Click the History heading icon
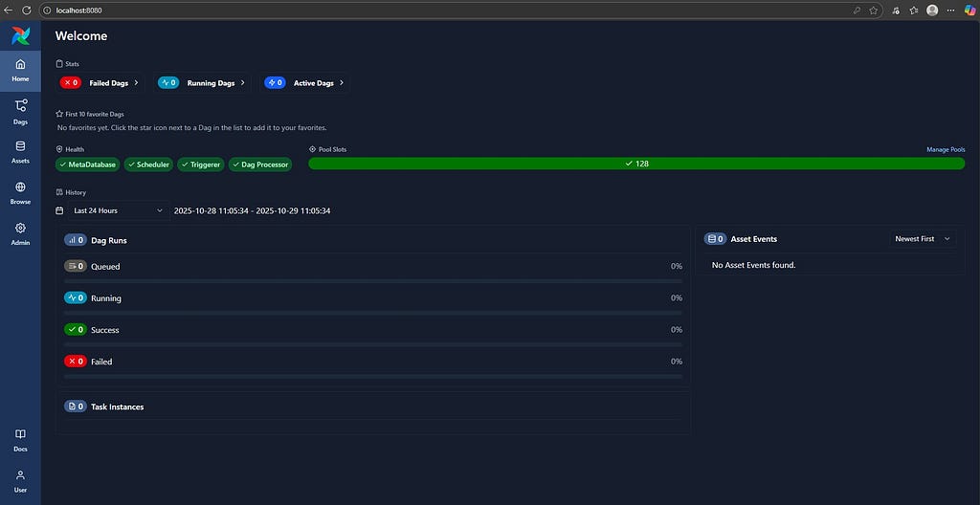The width and height of the screenshot is (980, 505). pyautogui.click(x=59, y=192)
